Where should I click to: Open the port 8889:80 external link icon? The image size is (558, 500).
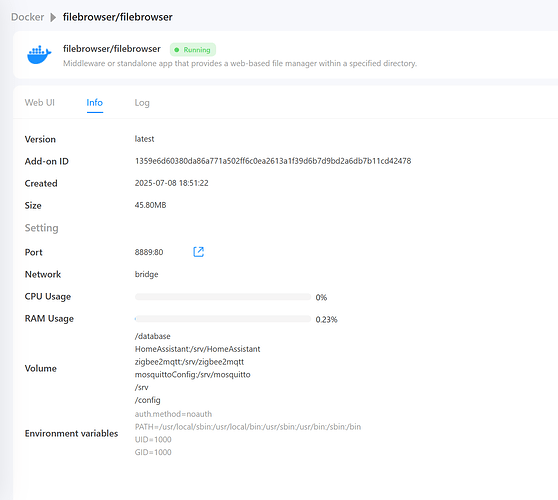199,252
